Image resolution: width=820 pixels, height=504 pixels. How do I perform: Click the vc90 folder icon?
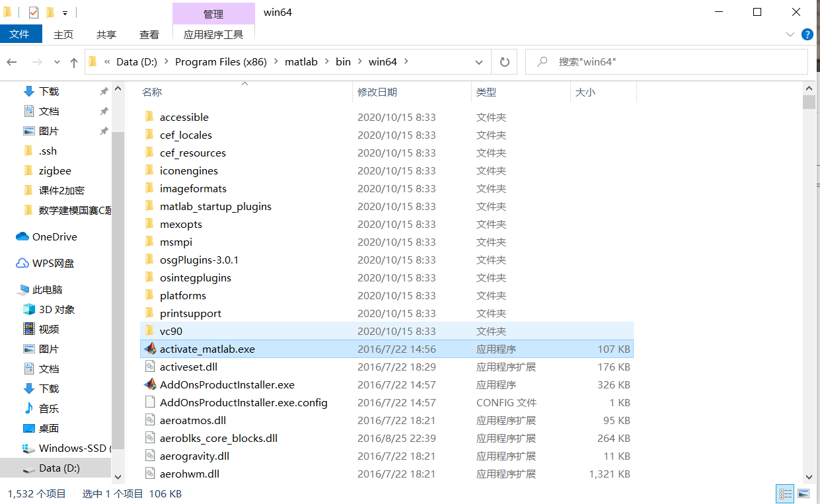pyautogui.click(x=149, y=331)
